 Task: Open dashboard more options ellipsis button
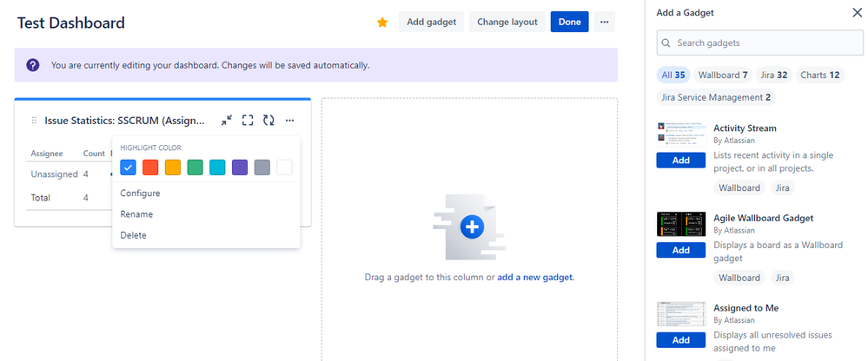coord(605,22)
